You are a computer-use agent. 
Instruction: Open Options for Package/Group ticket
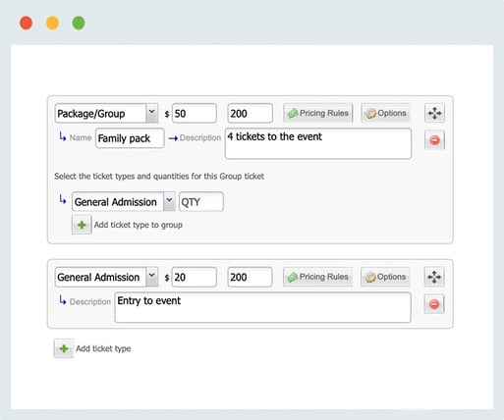click(x=386, y=113)
